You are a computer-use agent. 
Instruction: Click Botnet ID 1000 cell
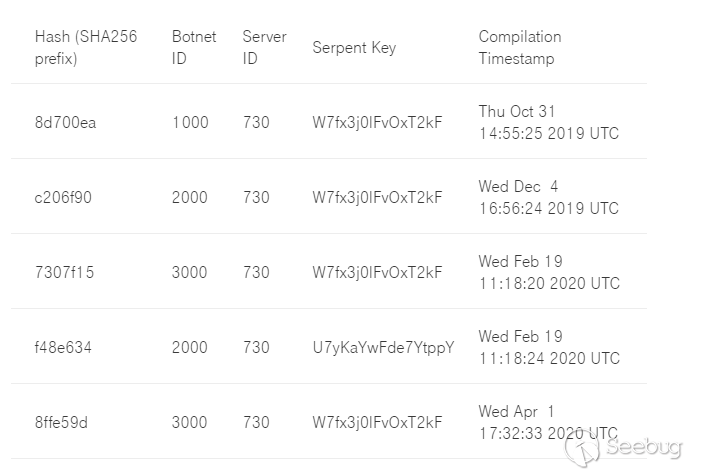pyautogui.click(x=190, y=122)
